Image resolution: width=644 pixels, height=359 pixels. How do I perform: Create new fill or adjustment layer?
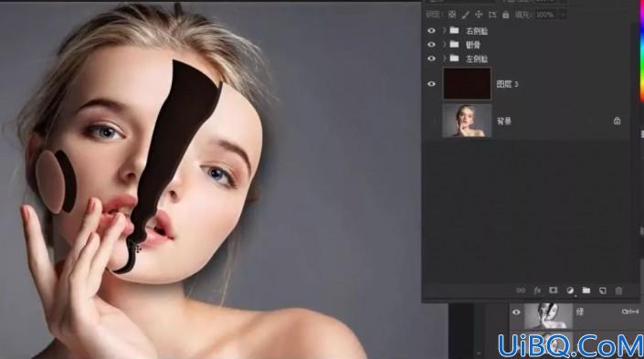tap(570, 290)
